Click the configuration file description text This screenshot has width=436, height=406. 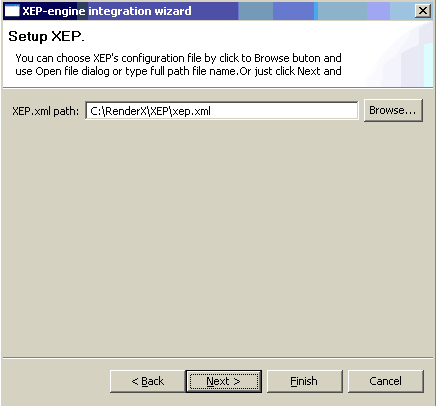click(178, 65)
